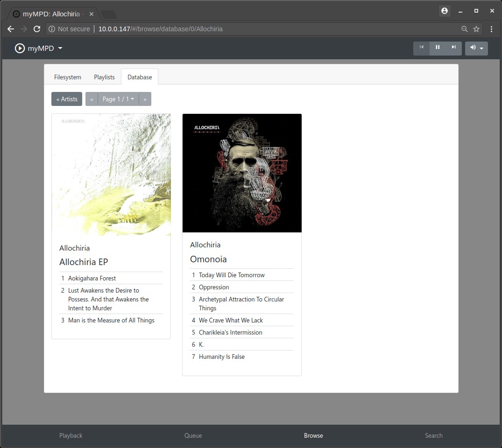Click the browser forward arrow
The width and height of the screenshot is (502, 448).
coord(24,29)
